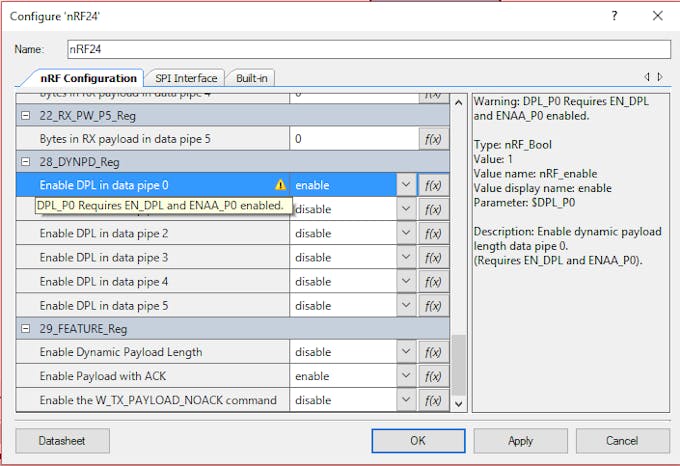Viewport: 680px width, 466px height.
Task: Click the yellow warning icon on DPL pipe 0
Action: pyautogui.click(x=281, y=185)
